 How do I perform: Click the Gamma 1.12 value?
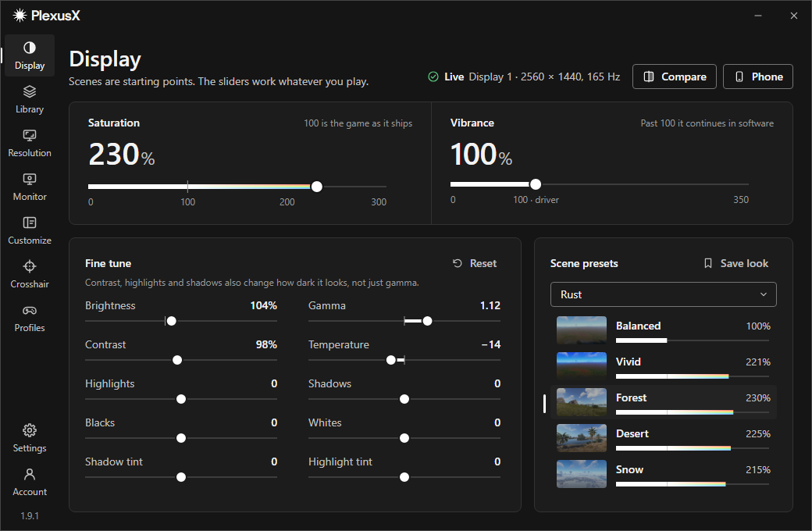490,305
